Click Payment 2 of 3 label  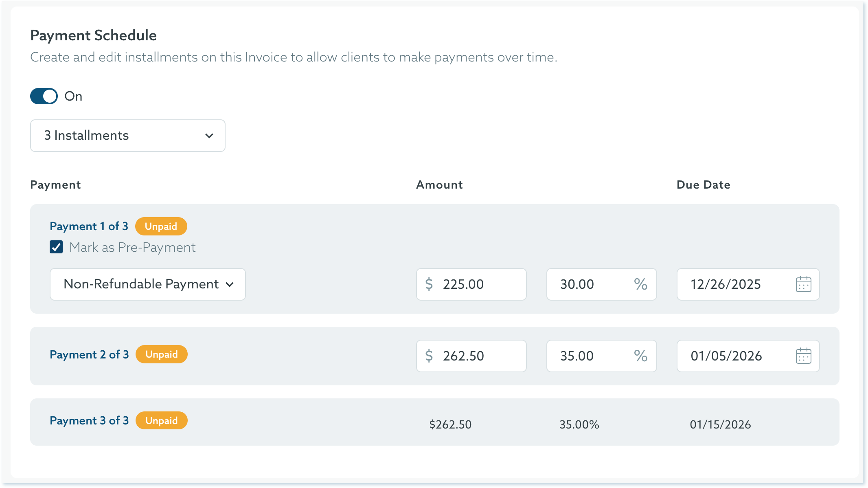click(x=89, y=354)
